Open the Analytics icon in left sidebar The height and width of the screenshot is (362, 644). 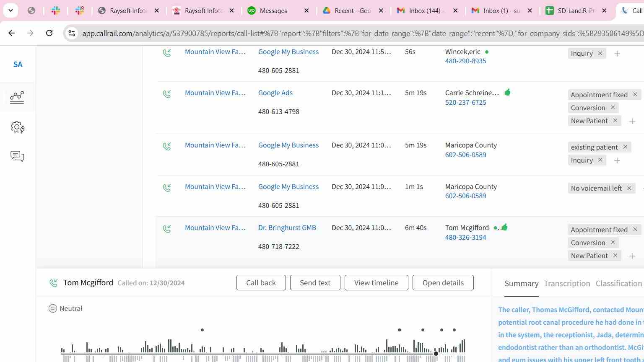[x=17, y=97]
